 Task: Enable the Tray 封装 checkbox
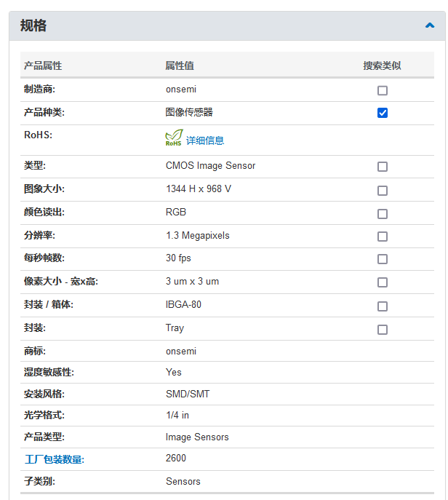coord(383,330)
